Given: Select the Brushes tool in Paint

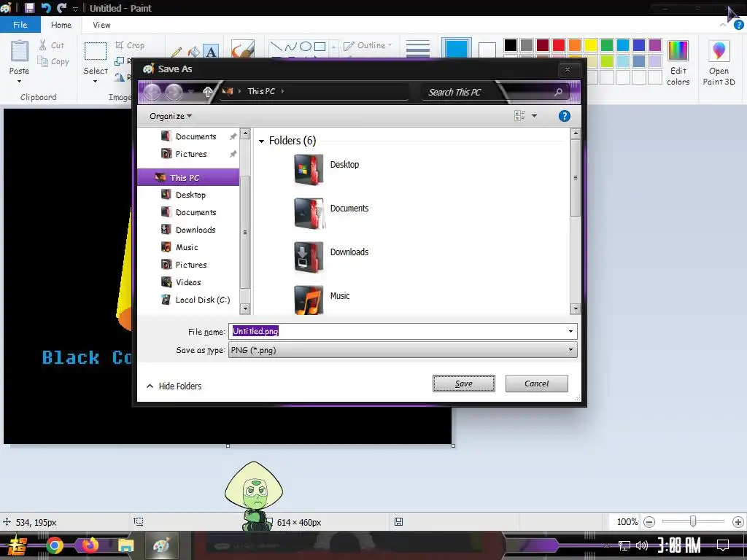Looking at the screenshot, I should click(242, 49).
